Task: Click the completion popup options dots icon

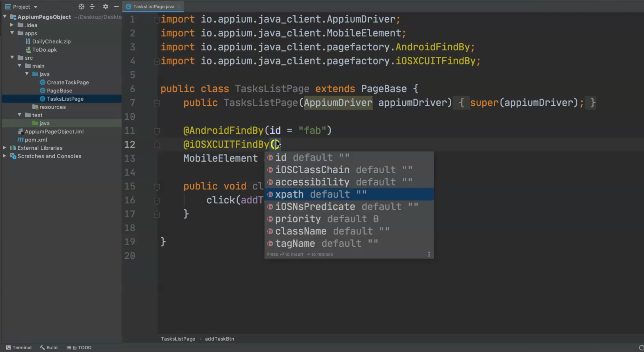Action: tap(429, 254)
